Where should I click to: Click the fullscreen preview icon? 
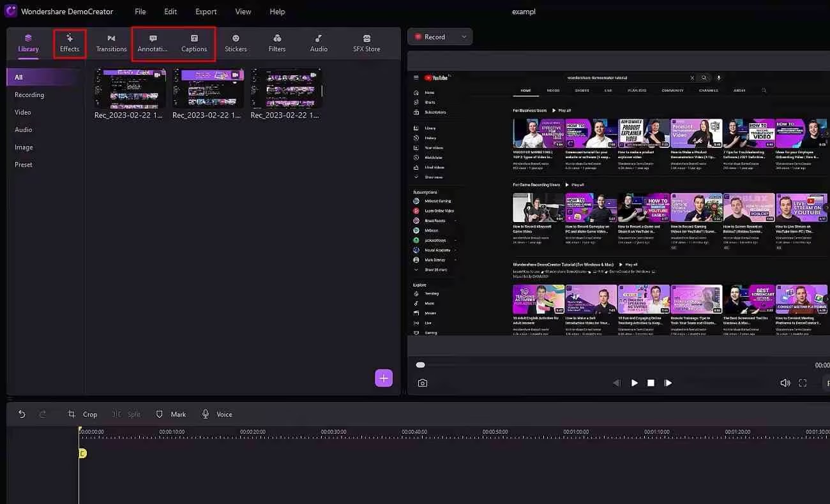[x=803, y=383]
